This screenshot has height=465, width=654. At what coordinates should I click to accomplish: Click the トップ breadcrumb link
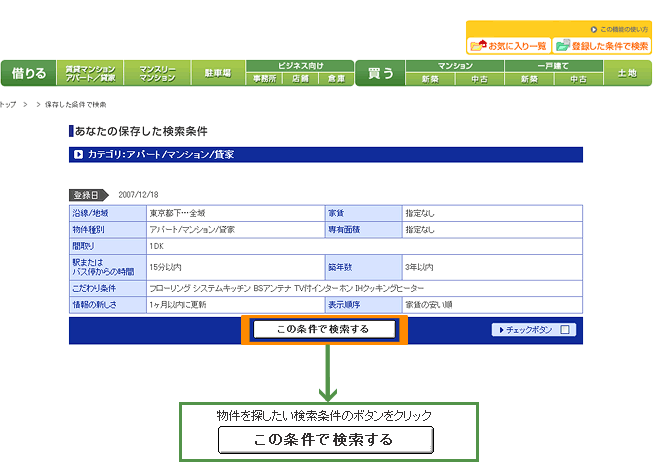pyautogui.click(x=7, y=104)
